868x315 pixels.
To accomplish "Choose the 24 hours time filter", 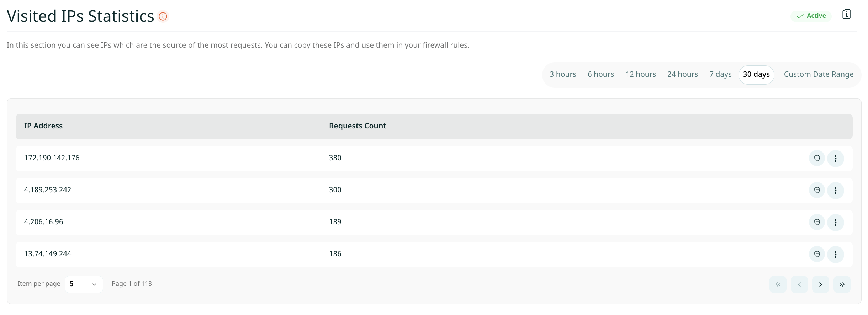I will 682,74.
